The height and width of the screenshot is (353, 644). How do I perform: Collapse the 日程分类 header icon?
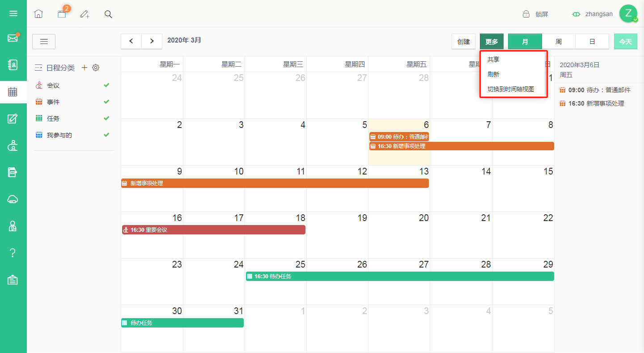click(x=38, y=68)
